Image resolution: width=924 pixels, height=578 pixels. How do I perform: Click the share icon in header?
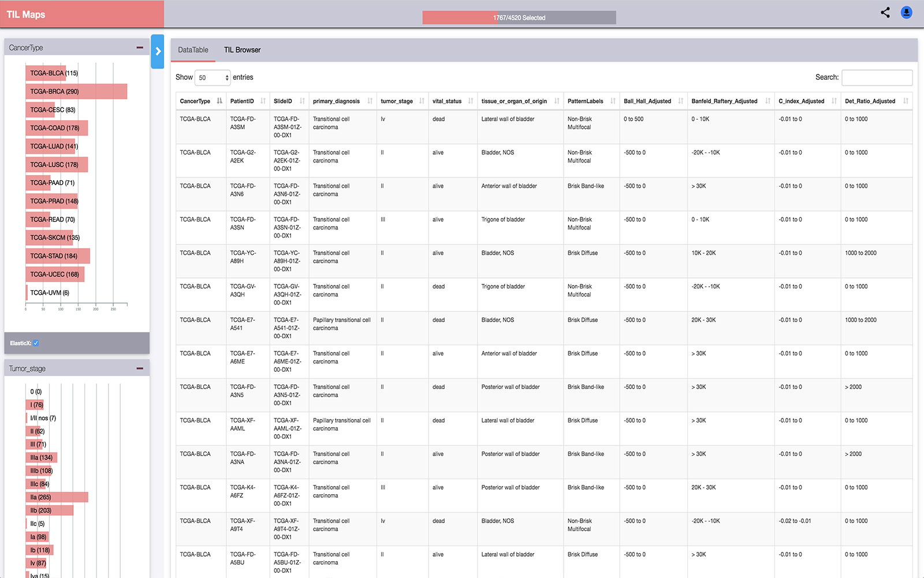[x=885, y=12]
